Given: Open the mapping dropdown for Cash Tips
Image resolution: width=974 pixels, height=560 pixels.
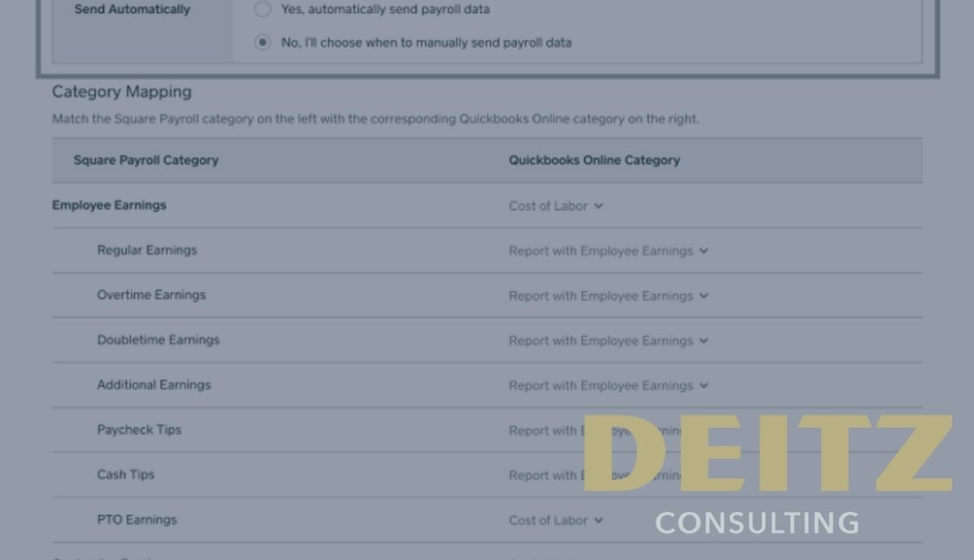Looking at the screenshot, I should click(x=610, y=475).
